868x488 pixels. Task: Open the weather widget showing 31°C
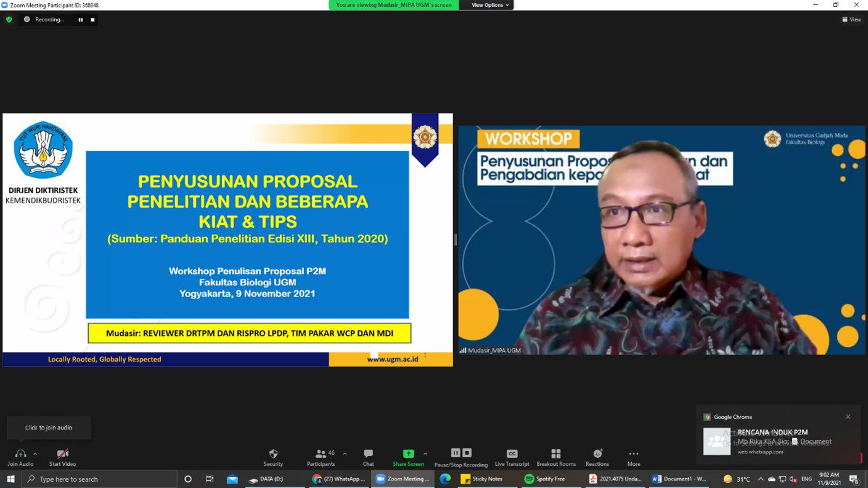(737, 479)
